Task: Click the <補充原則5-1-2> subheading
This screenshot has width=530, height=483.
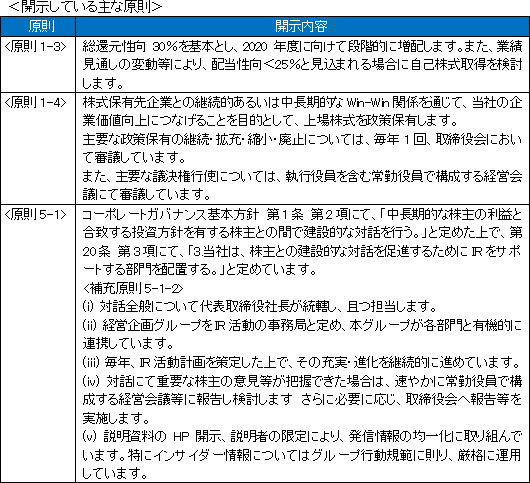Action: pos(133,288)
